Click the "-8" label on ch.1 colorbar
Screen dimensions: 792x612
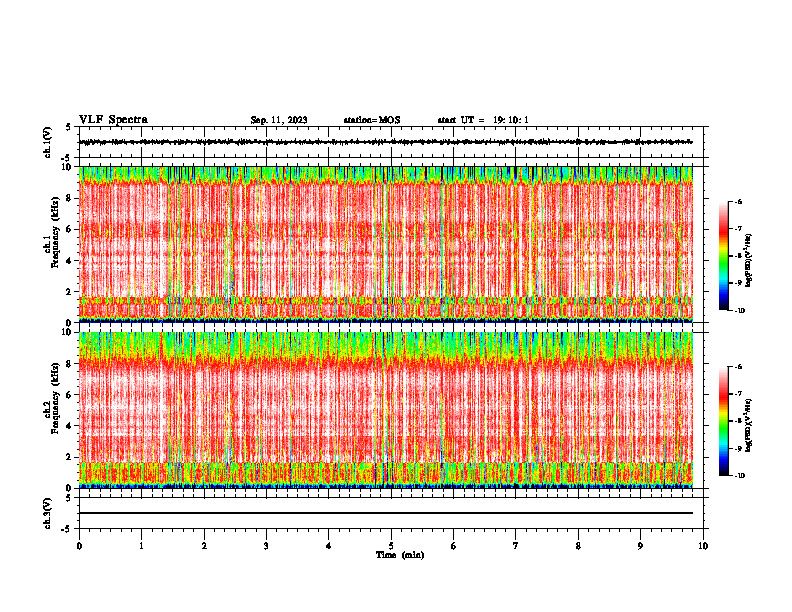[738, 256]
